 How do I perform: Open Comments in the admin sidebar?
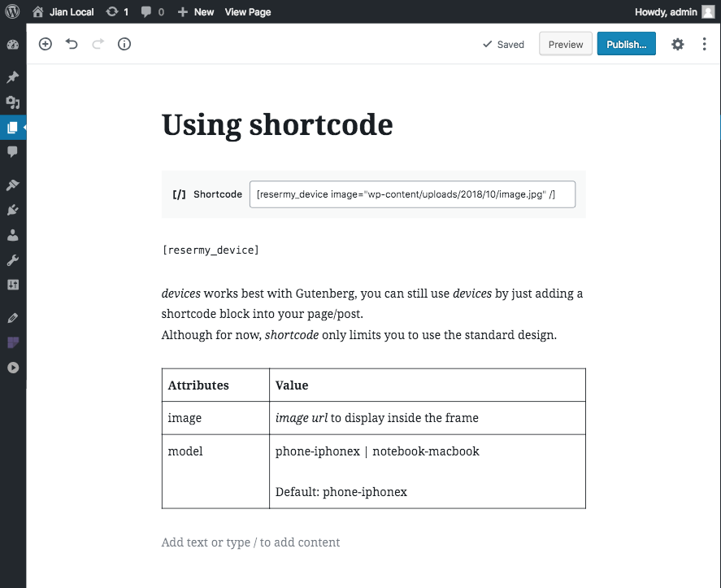coord(13,151)
